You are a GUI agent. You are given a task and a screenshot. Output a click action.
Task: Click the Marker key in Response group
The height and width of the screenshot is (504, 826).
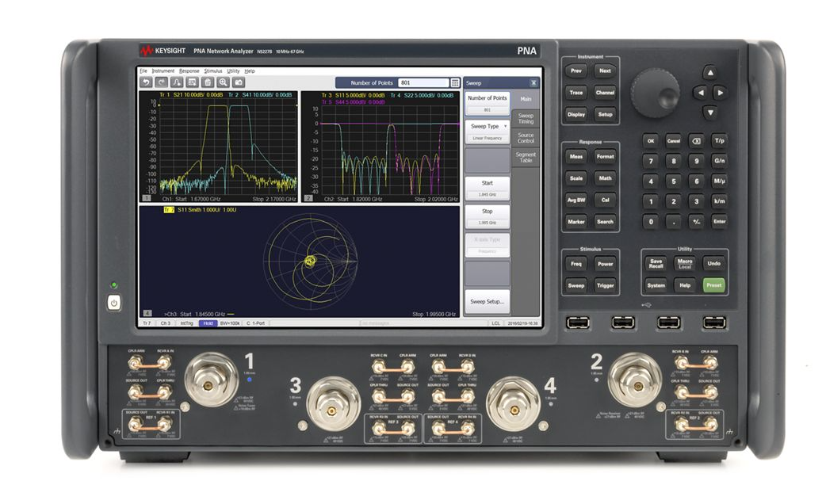(x=576, y=222)
